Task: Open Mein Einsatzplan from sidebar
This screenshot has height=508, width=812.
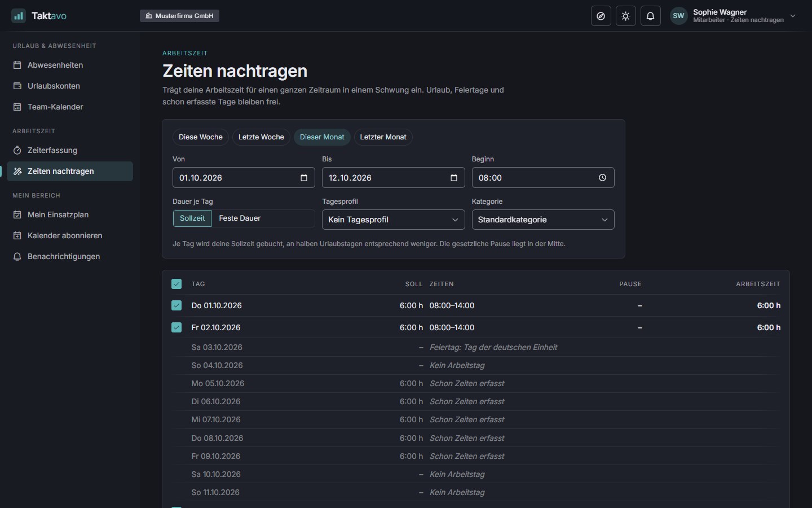Action: pos(70,214)
